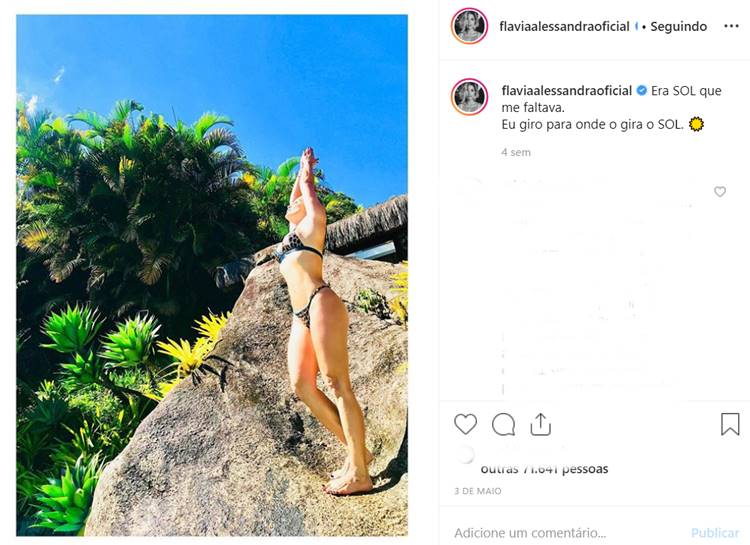This screenshot has width=750, height=545.
Task: Open comments via the speech bubble icon
Action: click(x=503, y=424)
